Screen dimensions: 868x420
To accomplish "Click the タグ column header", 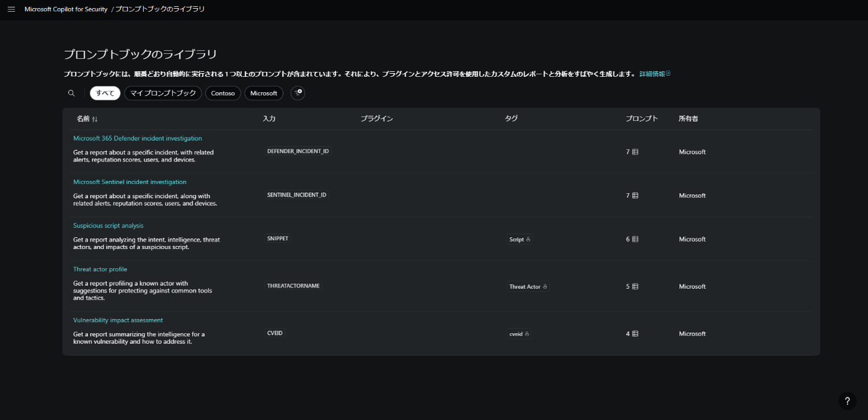I will 511,118.
